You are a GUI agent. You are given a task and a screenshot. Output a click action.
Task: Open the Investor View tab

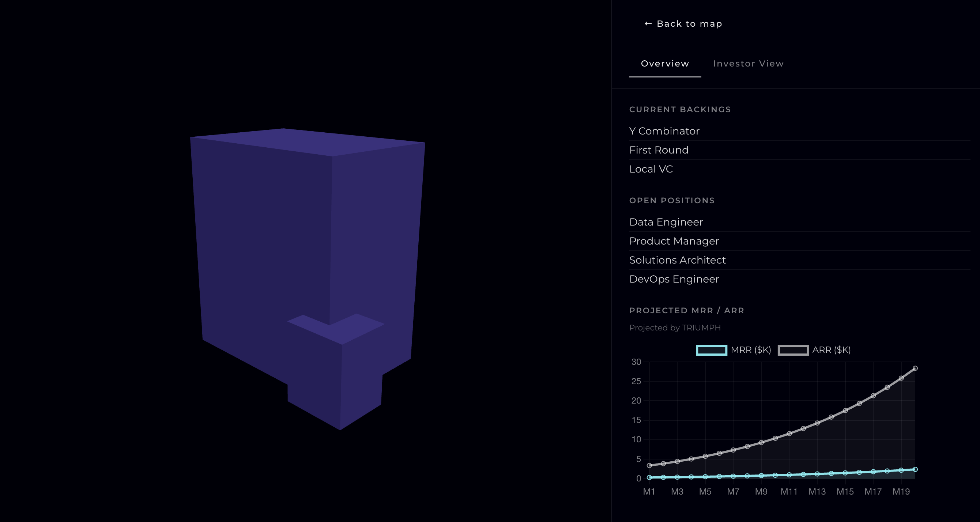click(x=748, y=64)
